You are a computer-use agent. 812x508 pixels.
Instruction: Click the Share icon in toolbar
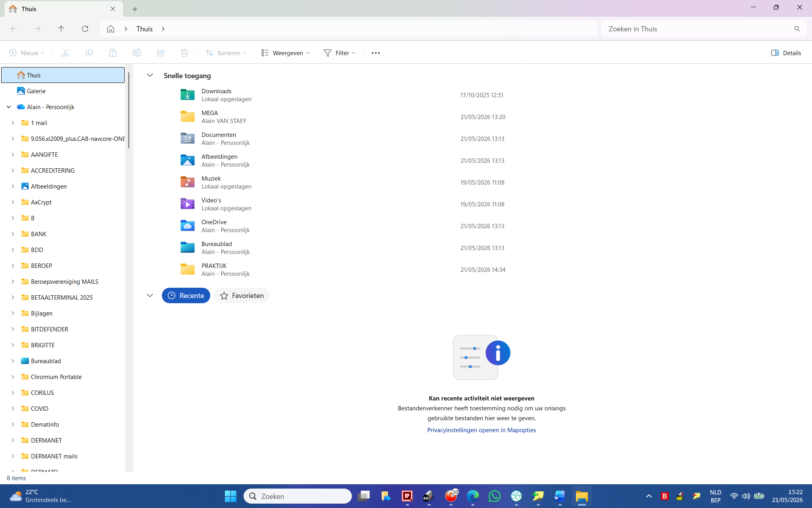[x=161, y=53]
